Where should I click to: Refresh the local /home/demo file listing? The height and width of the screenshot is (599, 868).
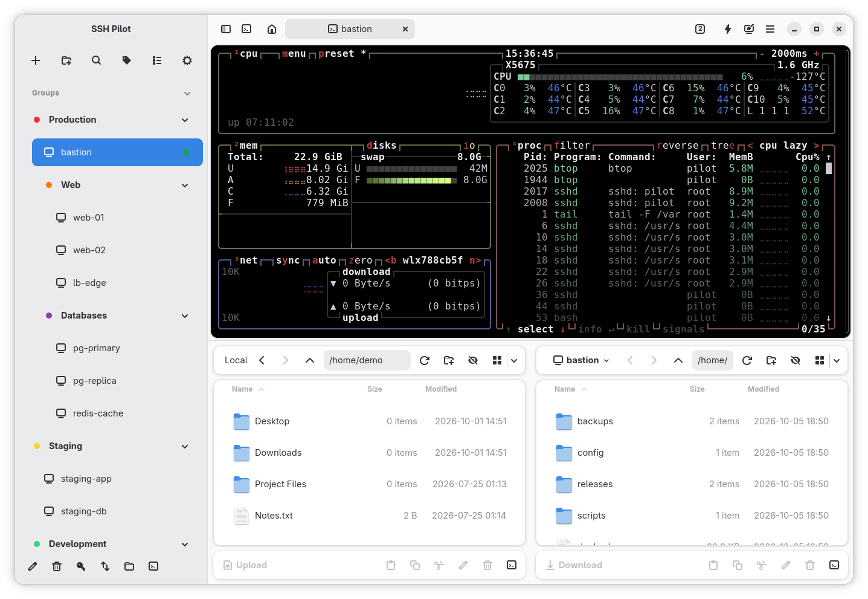[x=425, y=360]
